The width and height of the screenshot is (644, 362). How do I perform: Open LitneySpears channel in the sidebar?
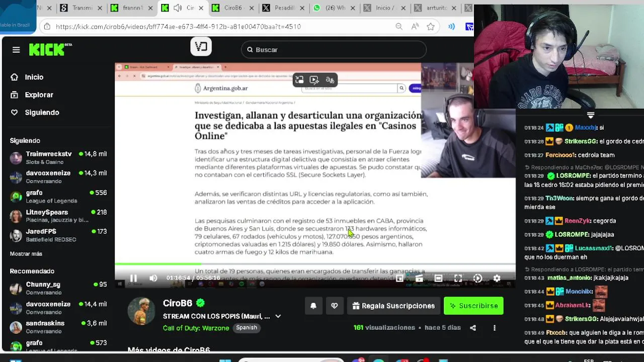(58, 216)
